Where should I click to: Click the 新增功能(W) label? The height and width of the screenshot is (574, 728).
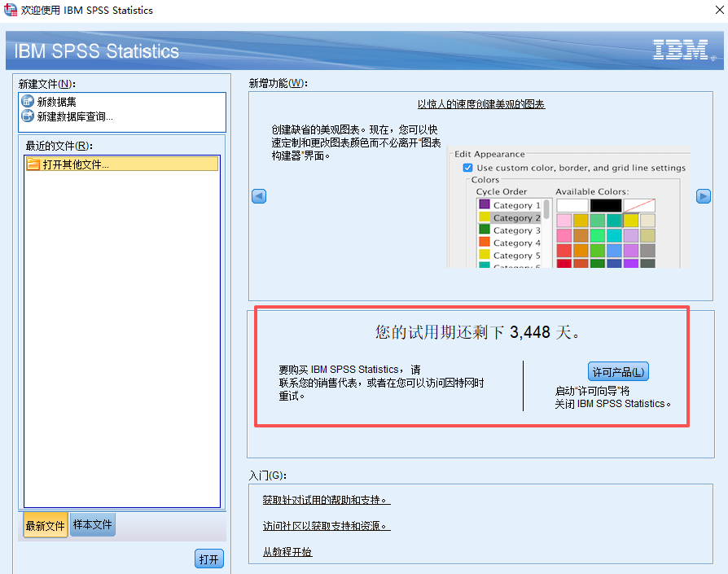(x=278, y=83)
